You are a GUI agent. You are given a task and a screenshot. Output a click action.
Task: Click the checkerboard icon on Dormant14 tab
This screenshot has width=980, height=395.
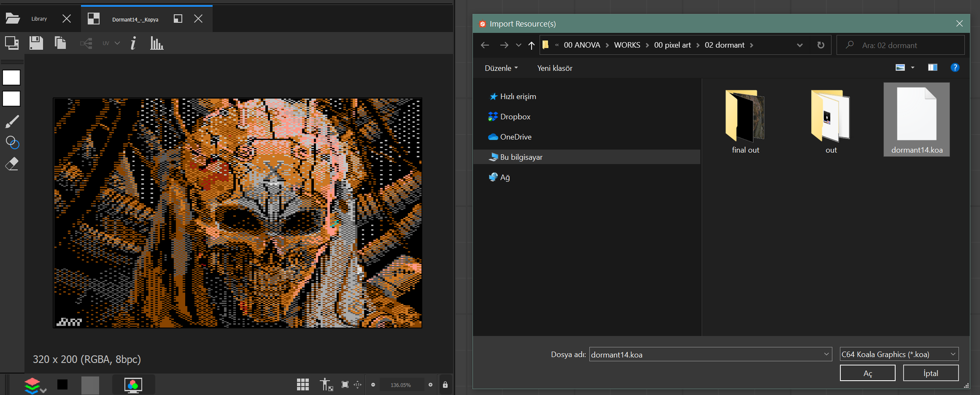click(x=94, y=19)
